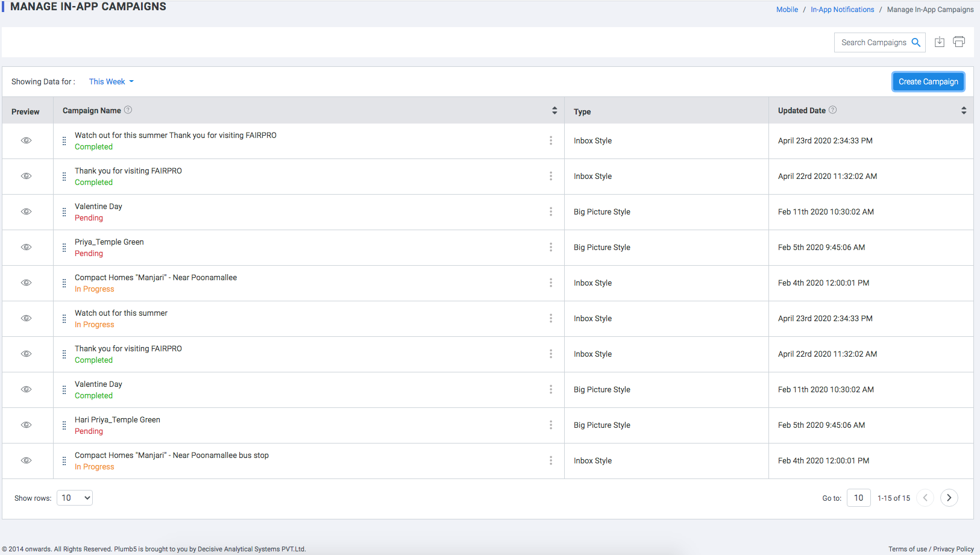
Task: Click Big Picture Style in Hari Priya_Temple Green row
Action: coord(602,425)
